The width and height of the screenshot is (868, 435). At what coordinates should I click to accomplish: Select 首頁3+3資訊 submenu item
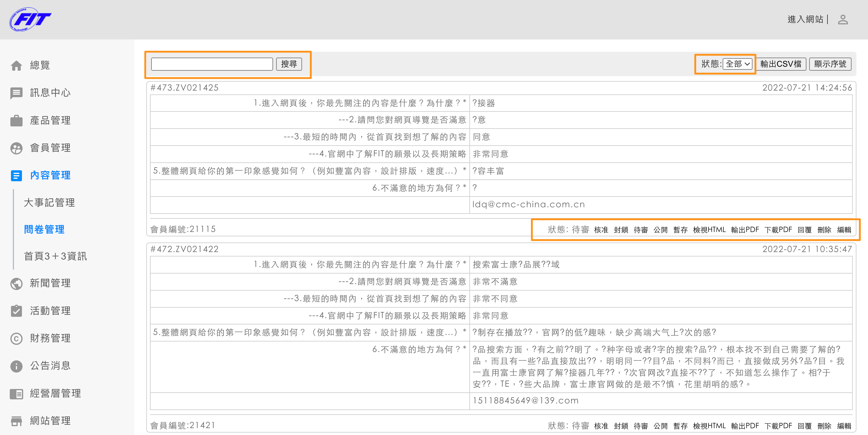[x=55, y=257]
